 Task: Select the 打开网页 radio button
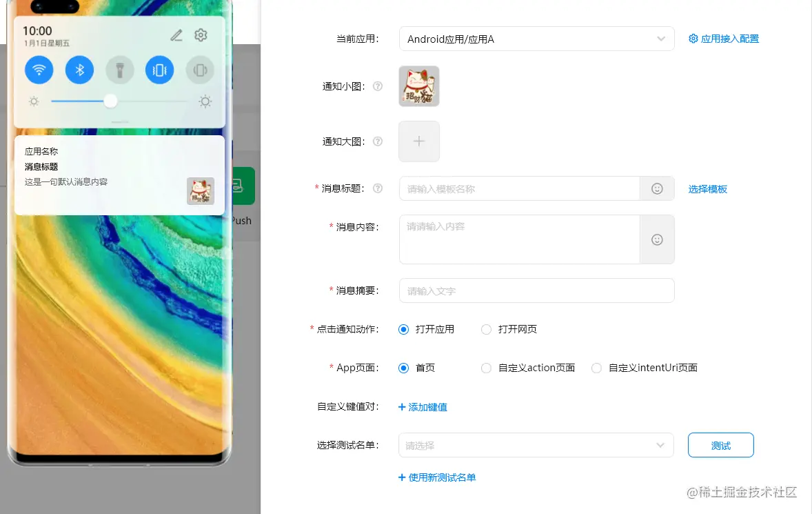tap(486, 330)
